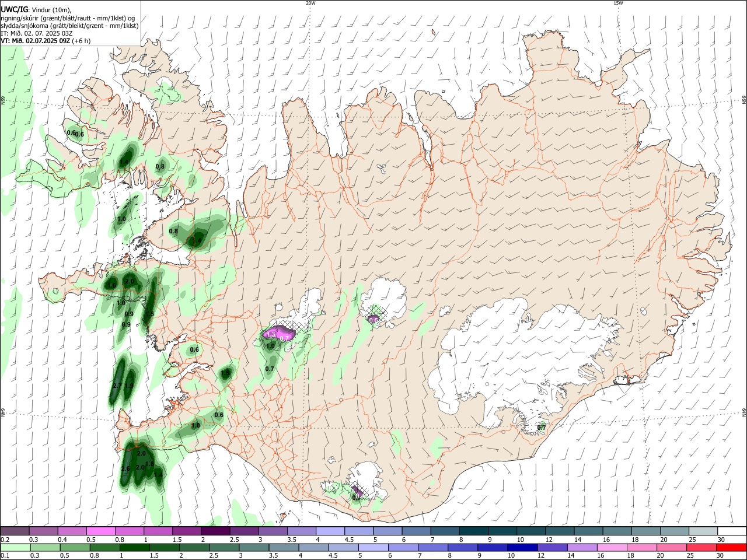Select snow scale swatch between 4 and 4.5

click(x=330, y=531)
